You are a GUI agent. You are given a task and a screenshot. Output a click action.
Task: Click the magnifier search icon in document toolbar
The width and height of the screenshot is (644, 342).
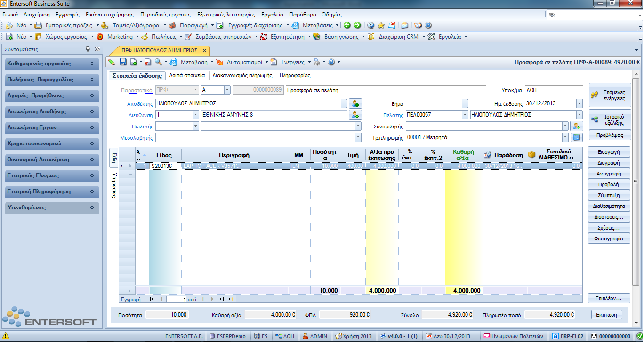[158, 62]
